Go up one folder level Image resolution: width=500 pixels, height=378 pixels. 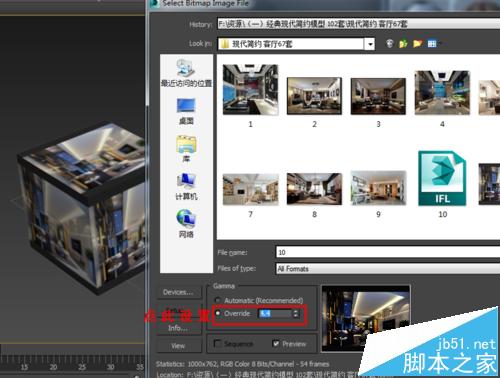(403, 43)
